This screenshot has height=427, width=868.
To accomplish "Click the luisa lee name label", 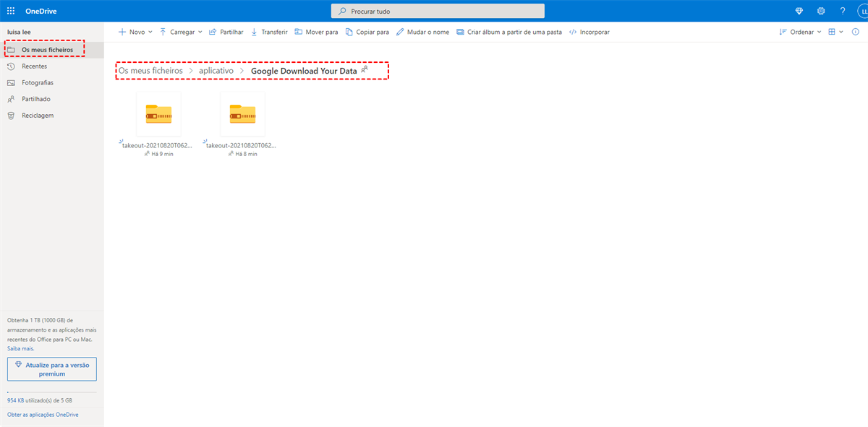I will click(19, 32).
